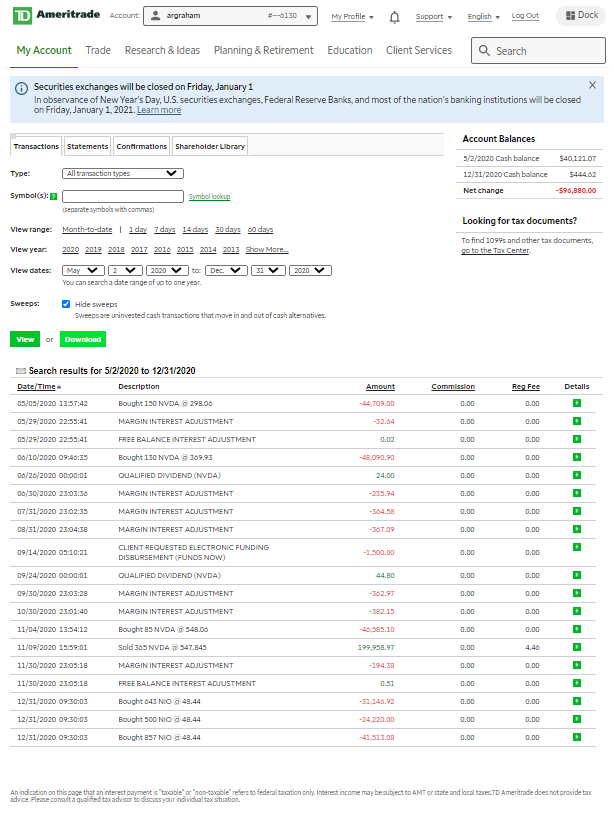Switch to the Statements tab
This screenshot has width=614, height=819.
coord(88,147)
